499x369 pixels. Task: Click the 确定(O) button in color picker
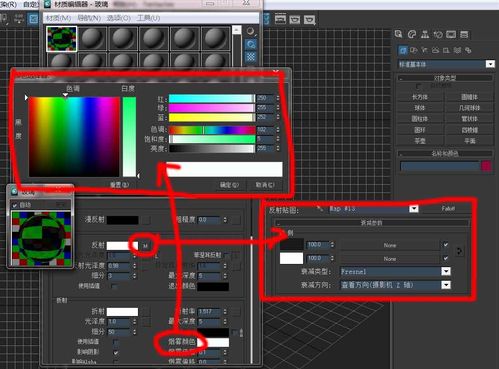tap(229, 185)
